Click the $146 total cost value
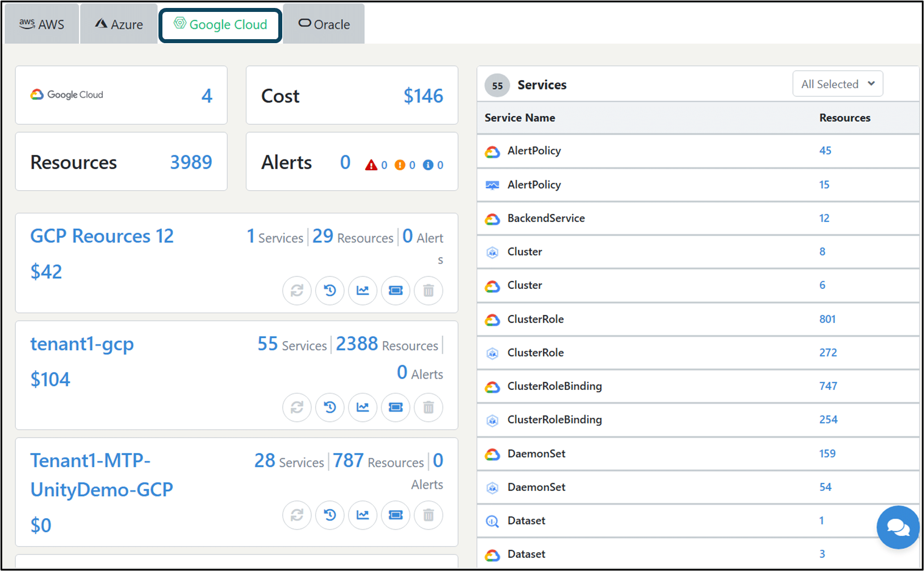Screen dimensions: 924x571 point(423,96)
